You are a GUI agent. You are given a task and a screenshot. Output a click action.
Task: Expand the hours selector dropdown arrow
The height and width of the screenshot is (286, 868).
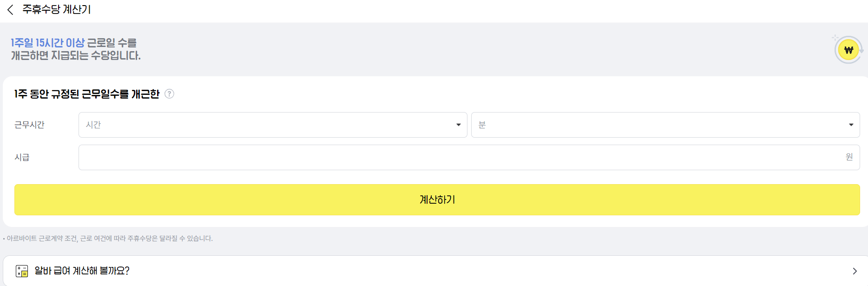click(x=458, y=125)
